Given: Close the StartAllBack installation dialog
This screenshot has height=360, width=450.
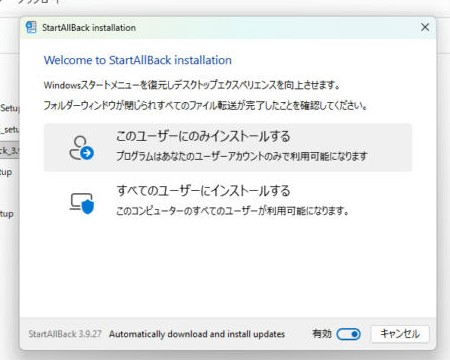Looking at the screenshot, I should 425,27.
